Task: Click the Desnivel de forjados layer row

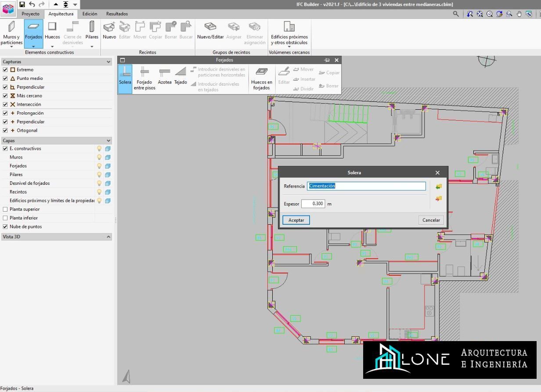Action: (56, 183)
